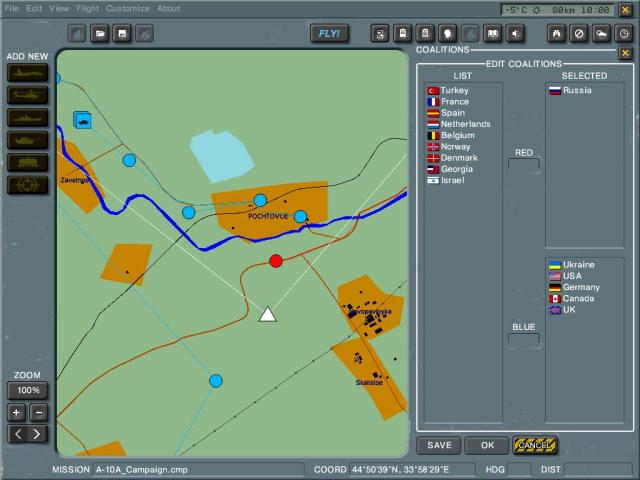Screen dimensions: 640x480
Task: Click the DIST distance field
Action: click(598, 469)
